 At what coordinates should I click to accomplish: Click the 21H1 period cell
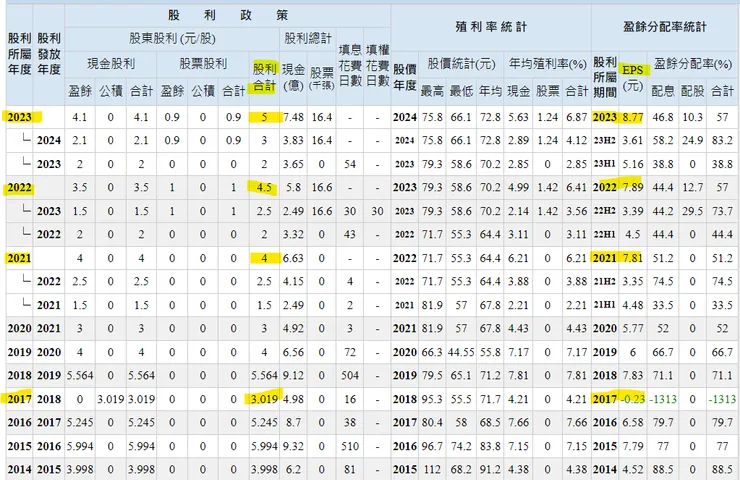(x=605, y=305)
